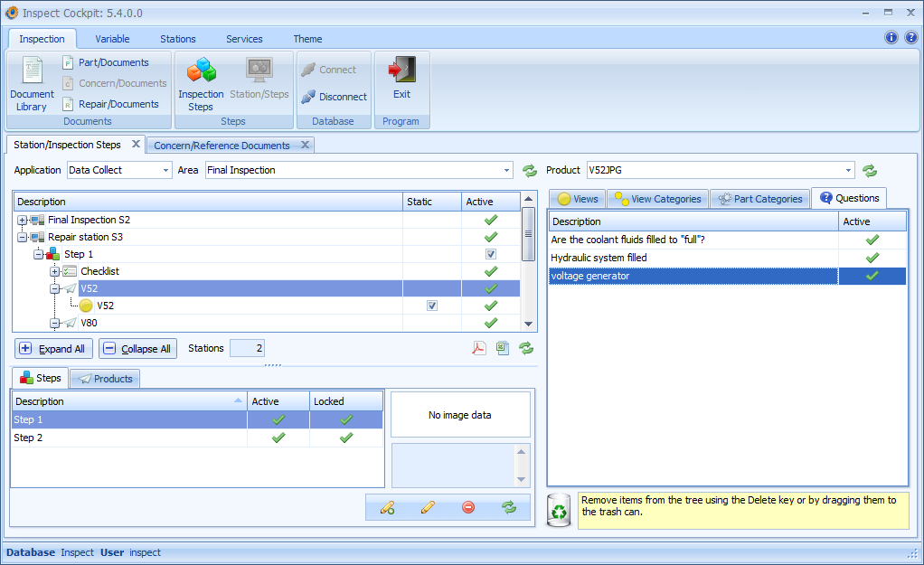The image size is (924, 565).
Task: Open the View Categories tab
Action: [x=657, y=199]
